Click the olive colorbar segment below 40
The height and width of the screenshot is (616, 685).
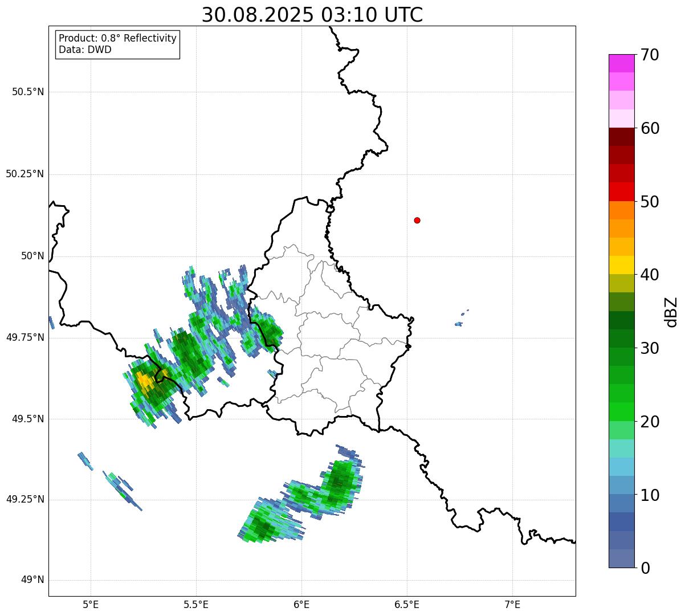622,283
